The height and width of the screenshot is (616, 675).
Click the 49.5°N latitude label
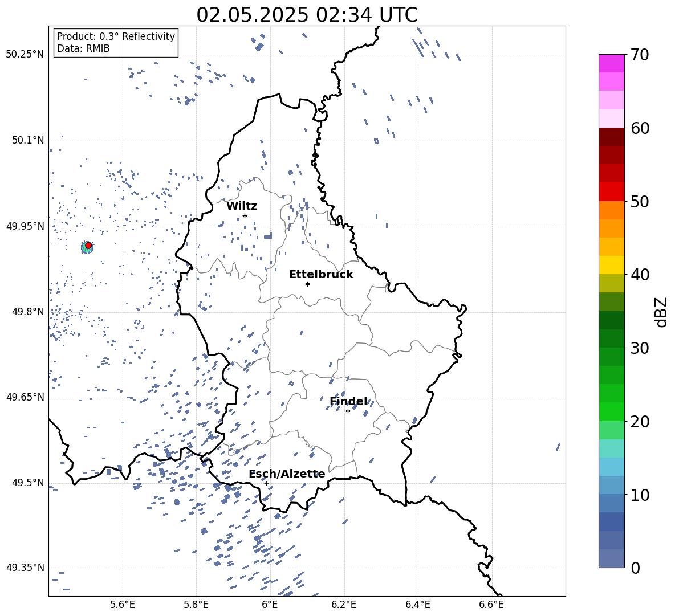pos(28,482)
